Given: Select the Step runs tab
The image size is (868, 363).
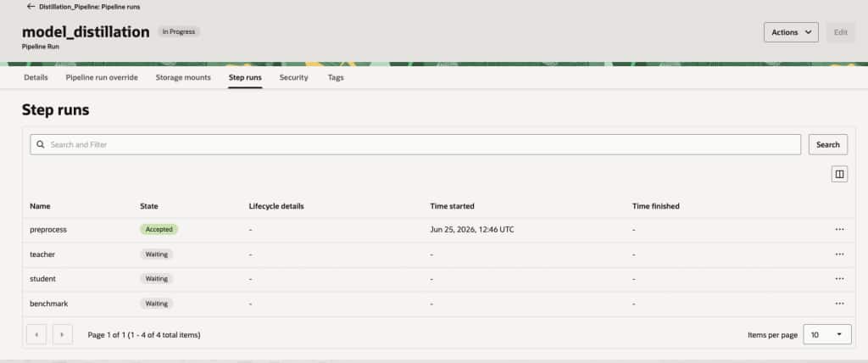Looking at the screenshot, I should [245, 77].
